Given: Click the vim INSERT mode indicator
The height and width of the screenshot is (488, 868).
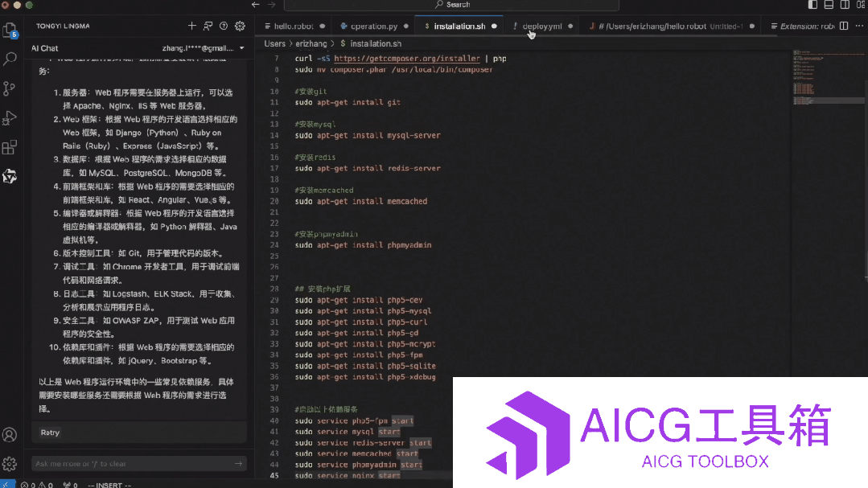Looking at the screenshot, I should [109, 485].
